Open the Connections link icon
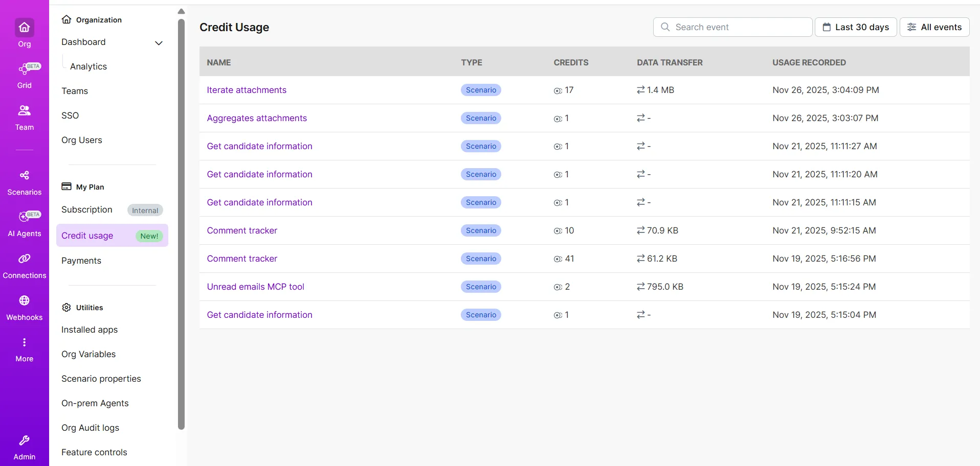The image size is (980, 466). click(x=25, y=259)
